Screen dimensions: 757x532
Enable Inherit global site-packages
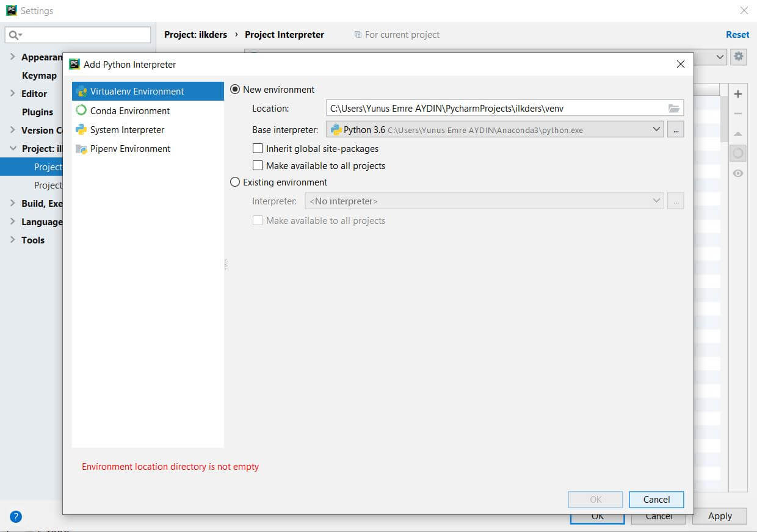tap(258, 148)
